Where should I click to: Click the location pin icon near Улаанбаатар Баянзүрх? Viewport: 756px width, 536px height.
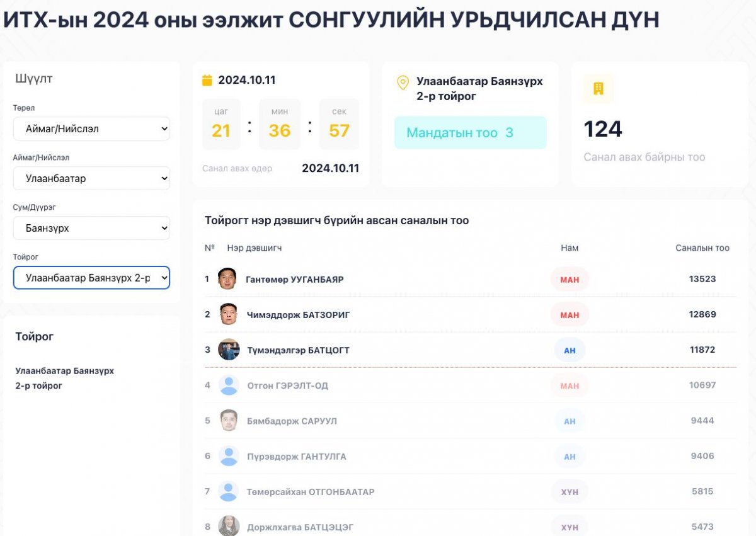(x=402, y=83)
